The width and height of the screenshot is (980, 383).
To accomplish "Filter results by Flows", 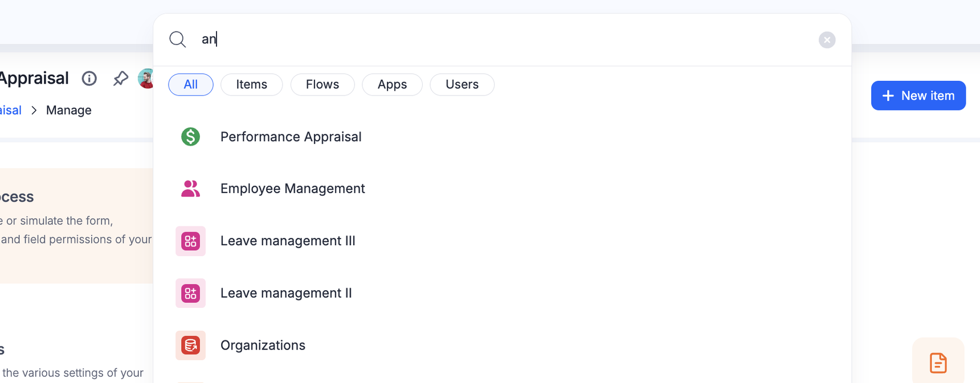I will point(322,85).
